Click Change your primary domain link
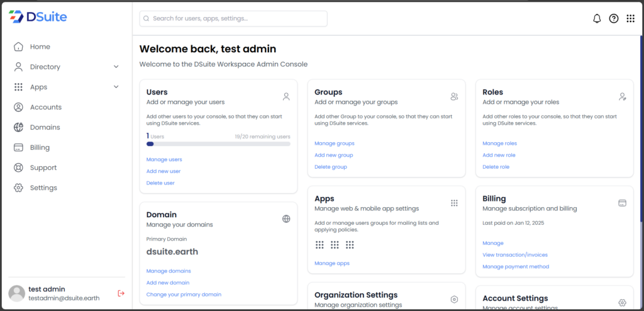 click(x=184, y=295)
